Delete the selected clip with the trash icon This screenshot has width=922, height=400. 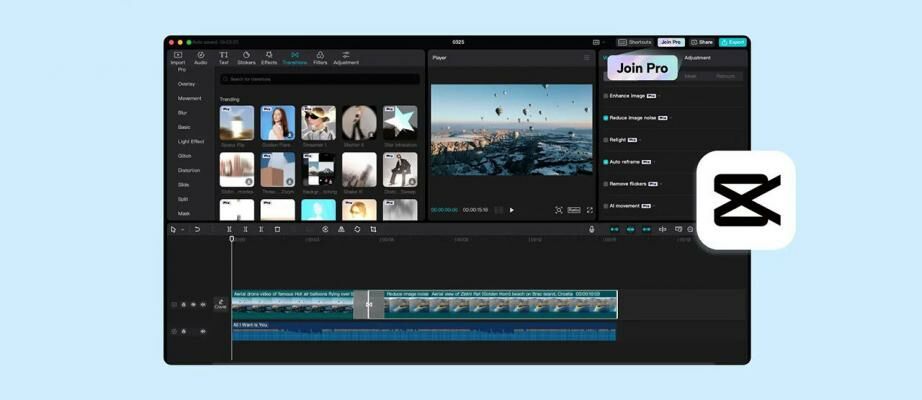(x=277, y=229)
